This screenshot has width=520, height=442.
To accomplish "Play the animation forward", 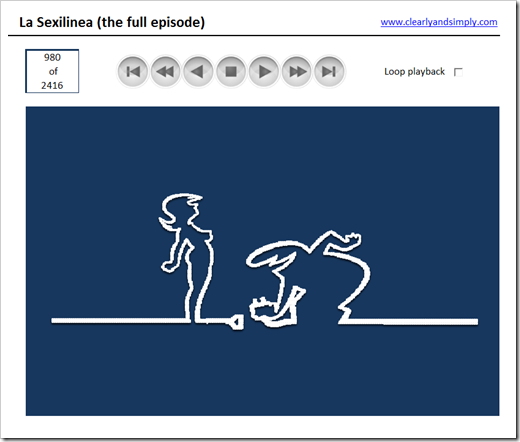I will [x=264, y=71].
